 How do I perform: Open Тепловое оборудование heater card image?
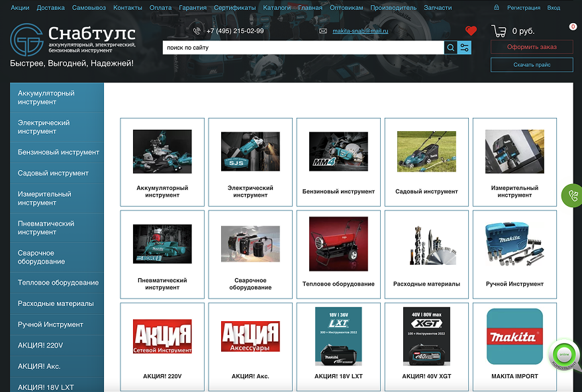[x=338, y=244]
